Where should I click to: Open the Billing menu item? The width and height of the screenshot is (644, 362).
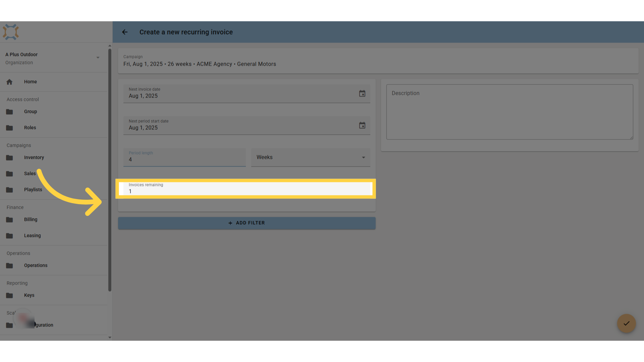54,220
